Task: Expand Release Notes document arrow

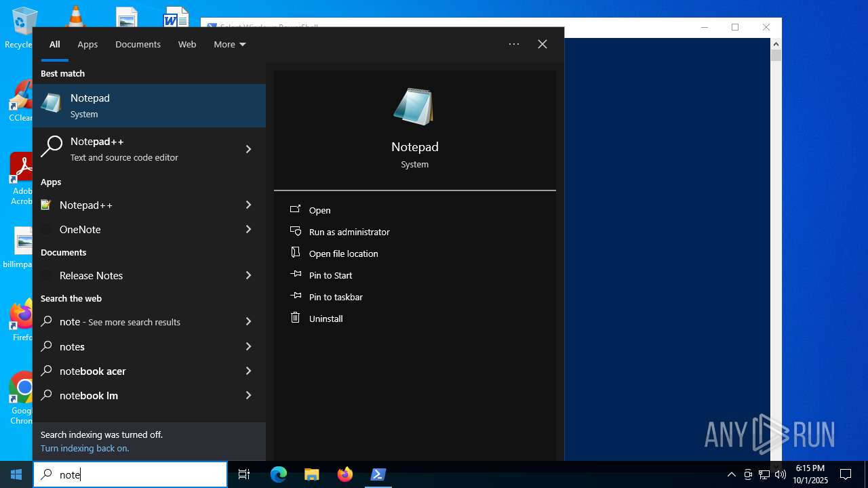Action: (x=248, y=275)
